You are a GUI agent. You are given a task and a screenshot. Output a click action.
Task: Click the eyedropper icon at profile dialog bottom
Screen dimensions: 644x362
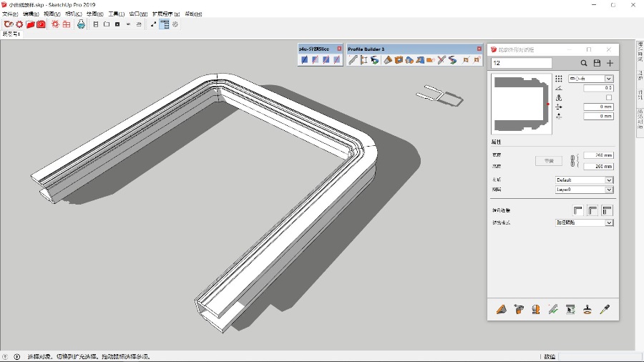pyautogui.click(x=605, y=310)
